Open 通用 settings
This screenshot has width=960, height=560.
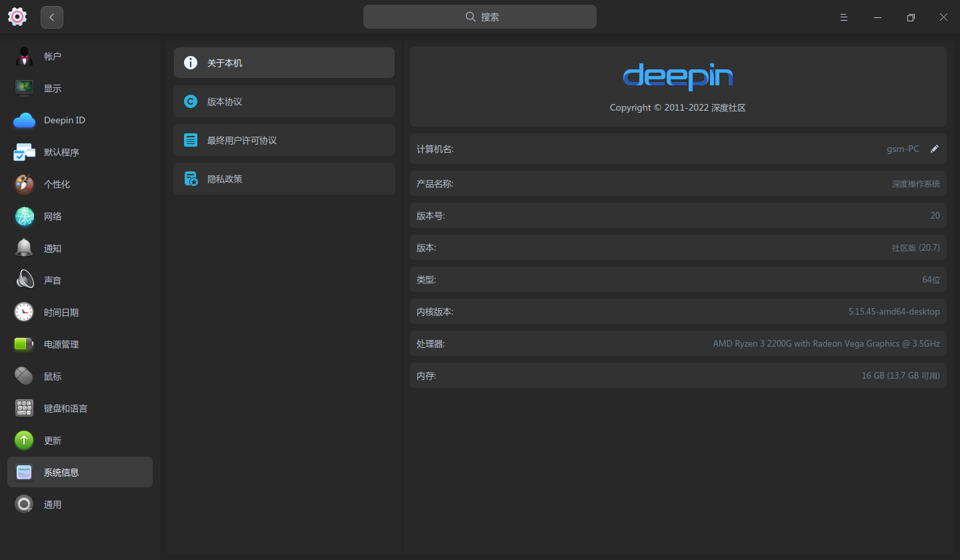80,504
